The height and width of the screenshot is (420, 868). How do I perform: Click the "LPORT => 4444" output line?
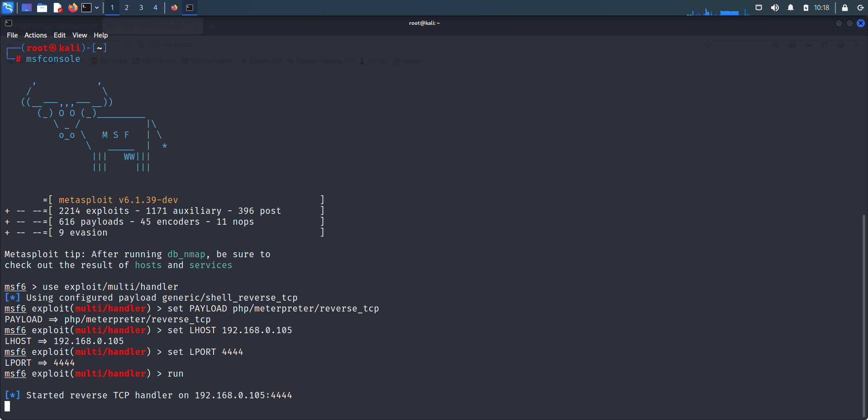coord(40,363)
